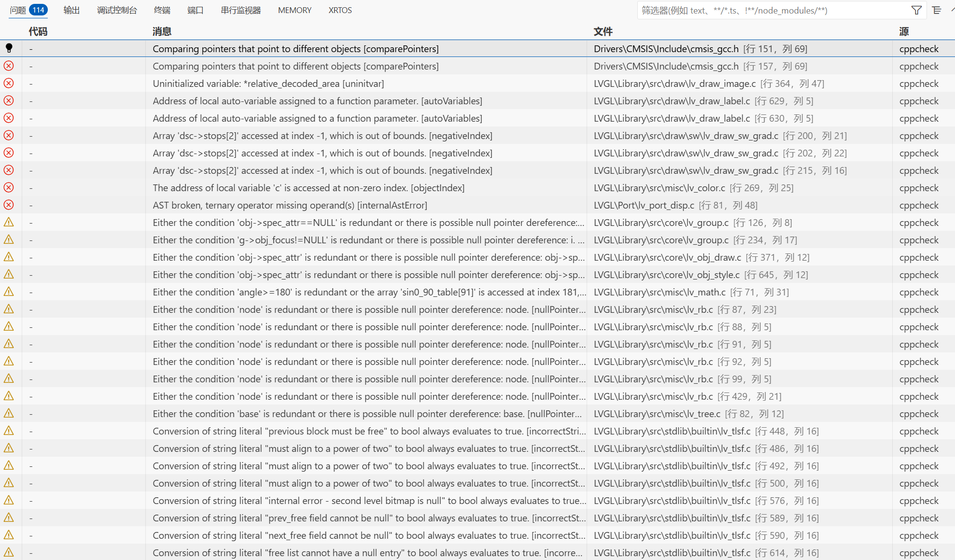This screenshot has height=560, width=955.
Task: Switch to the 问题 (Problems) tab
Action: point(18,10)
